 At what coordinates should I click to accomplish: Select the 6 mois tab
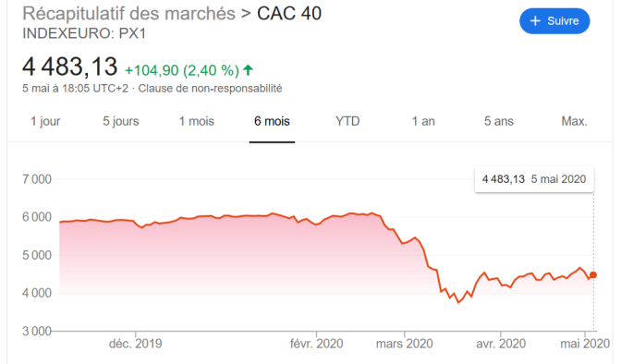pyautogui.click(x=272, y=121)
